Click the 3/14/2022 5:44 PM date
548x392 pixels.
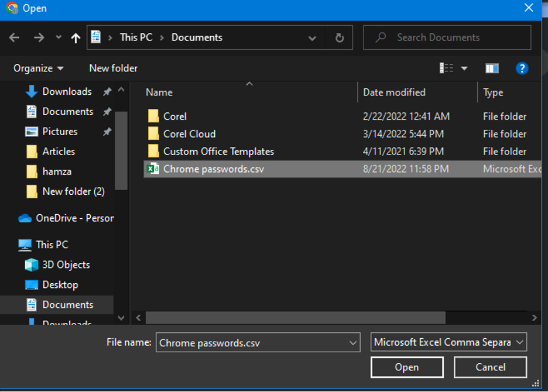(403, 134)
